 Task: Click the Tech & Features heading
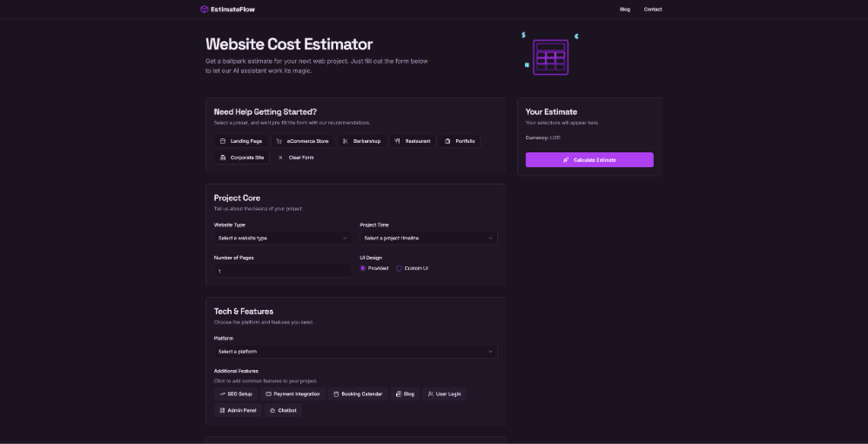pyautogui.click(x=243, y=311)
